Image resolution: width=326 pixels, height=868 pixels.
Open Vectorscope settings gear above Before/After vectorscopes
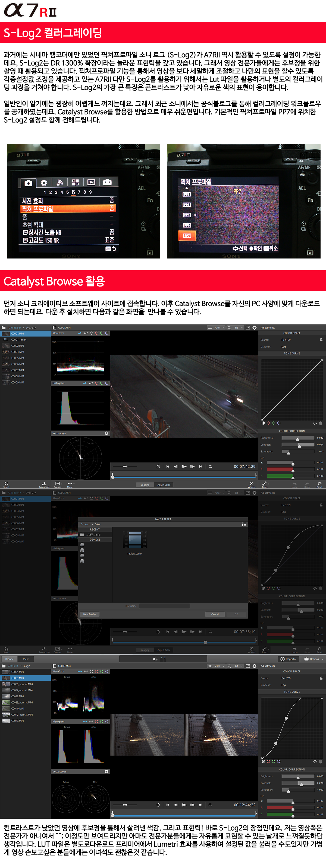tap(106, 771)
